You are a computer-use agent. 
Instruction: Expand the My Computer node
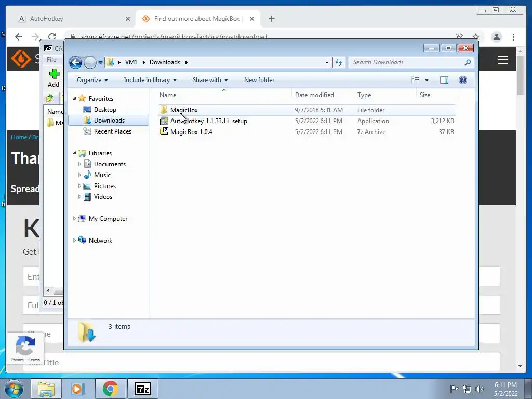coord(74,219)
